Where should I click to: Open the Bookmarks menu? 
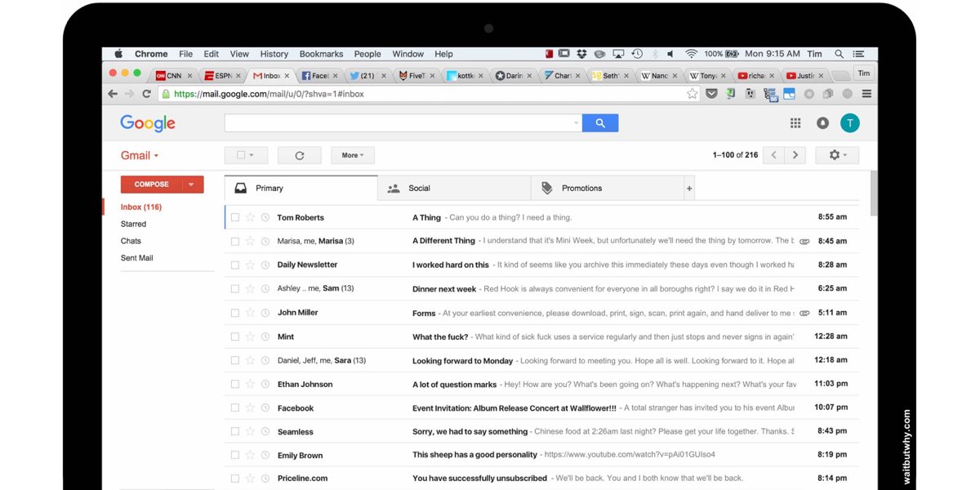321,54
